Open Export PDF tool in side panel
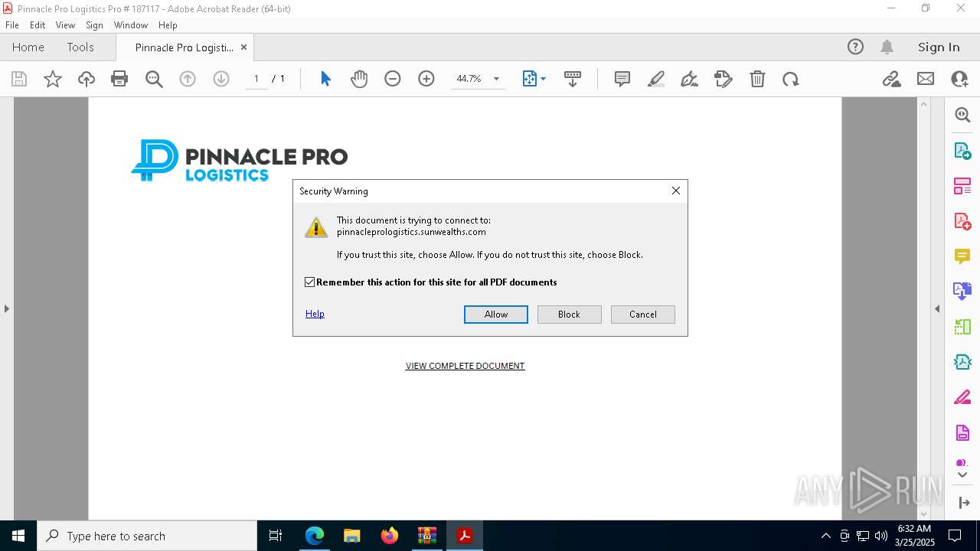This screenshot has height=551, width=980. click(x=962, y=151)
